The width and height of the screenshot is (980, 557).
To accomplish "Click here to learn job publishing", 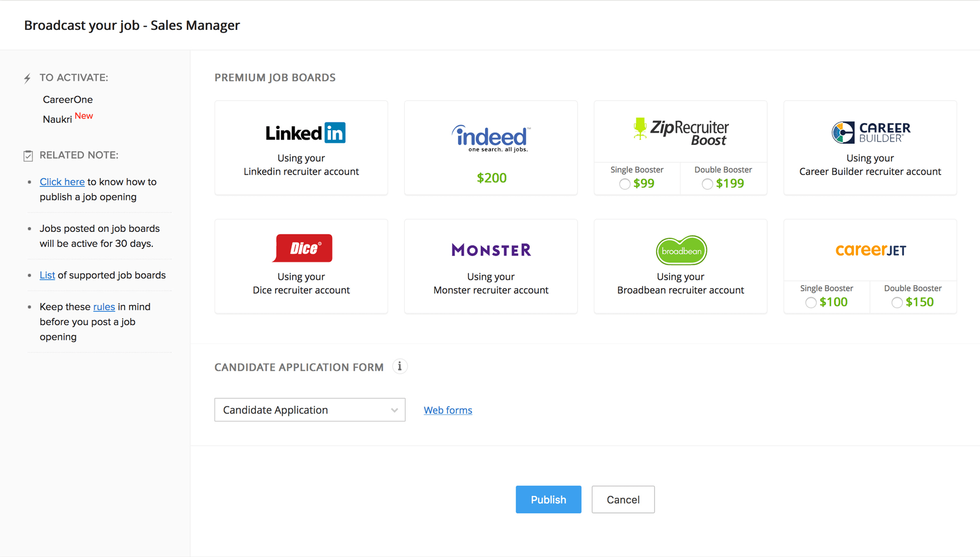I will pyautogui.click(x=62, y=181).
